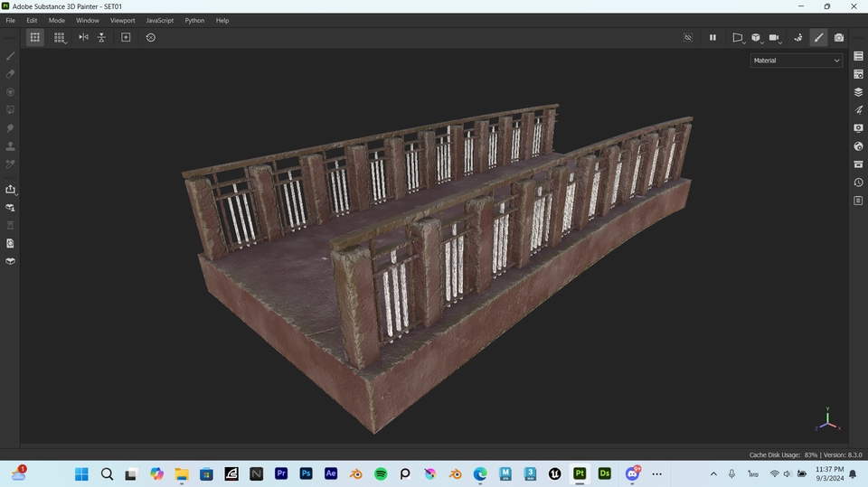Open Substance Designer from the taskbar

pos(605,473)
